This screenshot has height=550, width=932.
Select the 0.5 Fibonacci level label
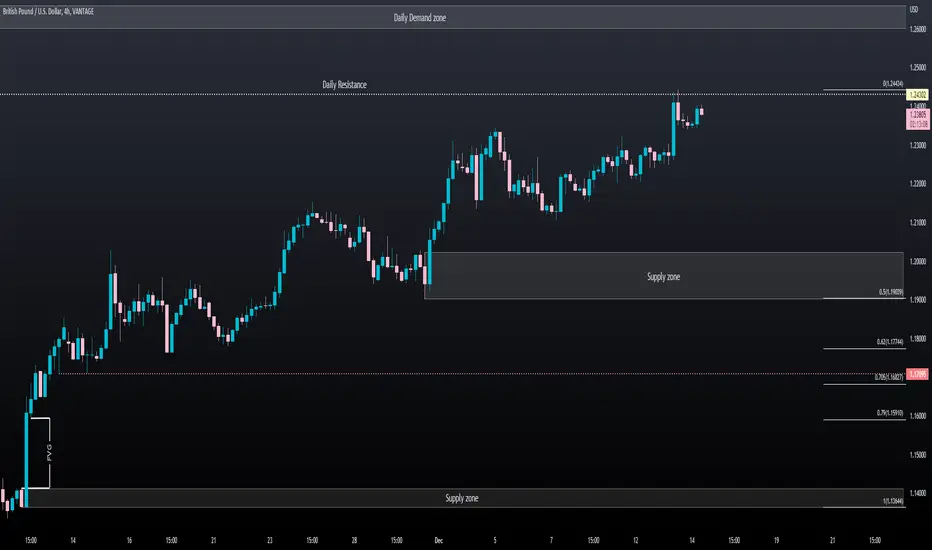891,292
